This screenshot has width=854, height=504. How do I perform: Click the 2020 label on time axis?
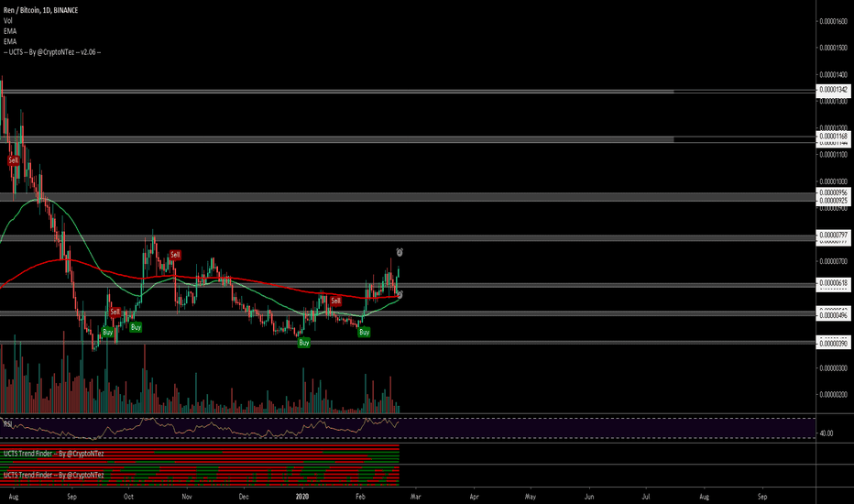click(x=301, y=497)
